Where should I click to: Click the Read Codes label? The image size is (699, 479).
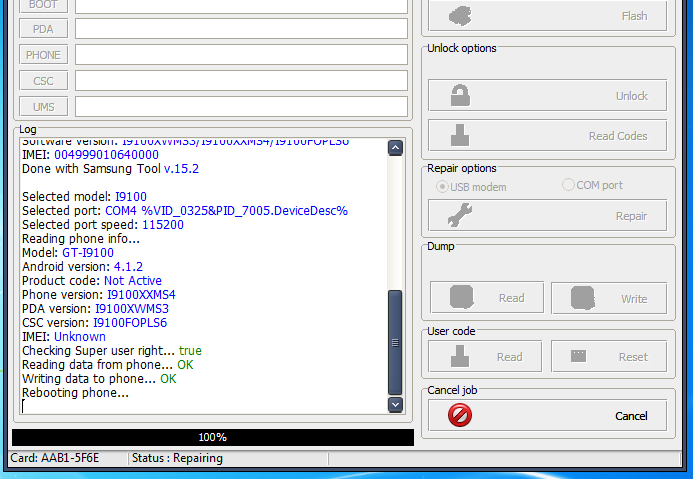tap(618, 136)
